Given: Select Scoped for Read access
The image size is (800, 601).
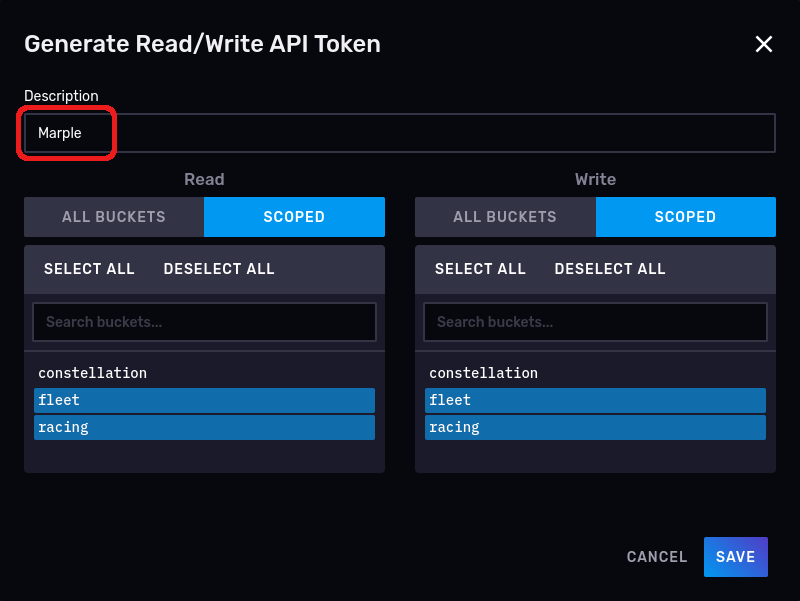Looking at the screenshot, I should [x=294, y=217].
